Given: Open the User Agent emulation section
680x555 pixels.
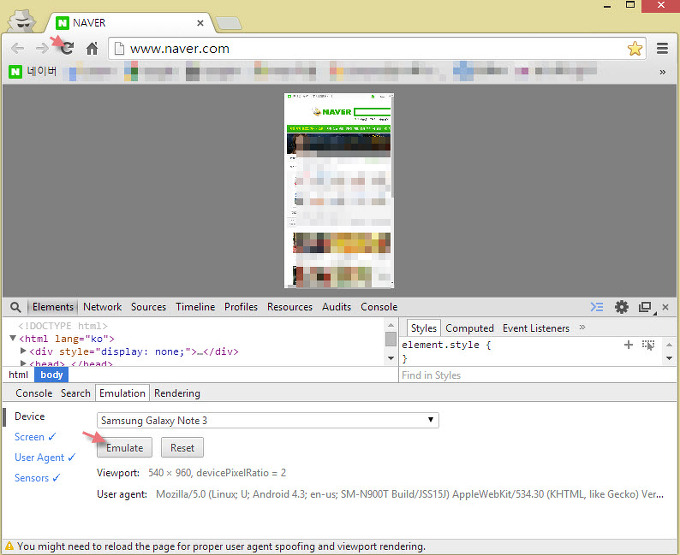Looking at the screenshot, I should click(39, 457).
